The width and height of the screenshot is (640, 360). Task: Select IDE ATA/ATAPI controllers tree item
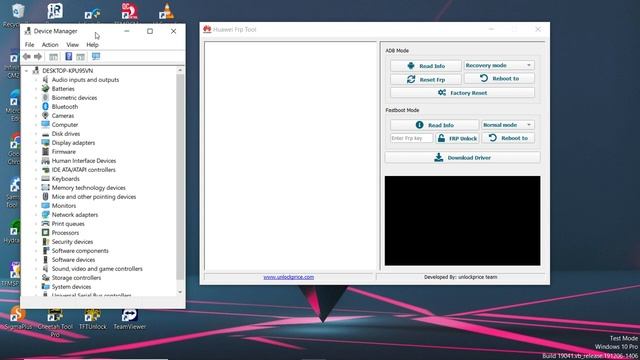(x=83, y=170)
